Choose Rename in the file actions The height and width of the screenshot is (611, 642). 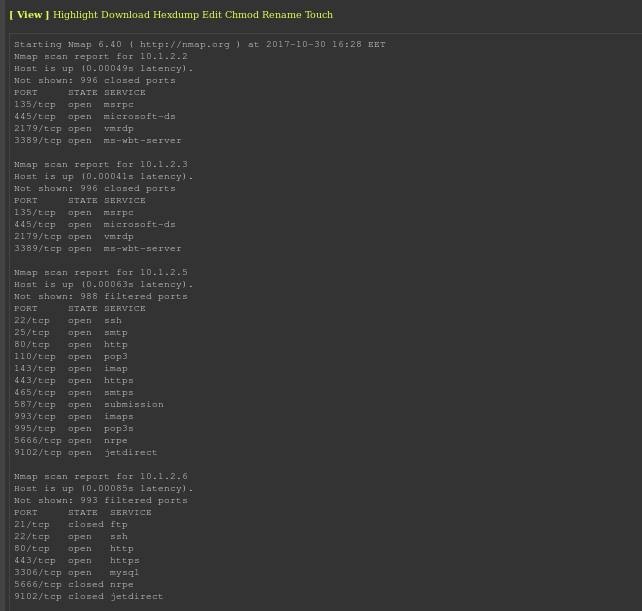click(283, 15)
